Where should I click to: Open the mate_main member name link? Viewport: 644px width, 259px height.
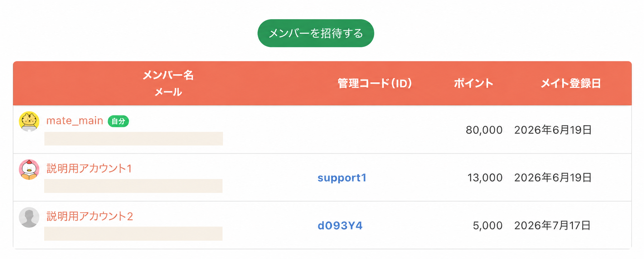75,121
